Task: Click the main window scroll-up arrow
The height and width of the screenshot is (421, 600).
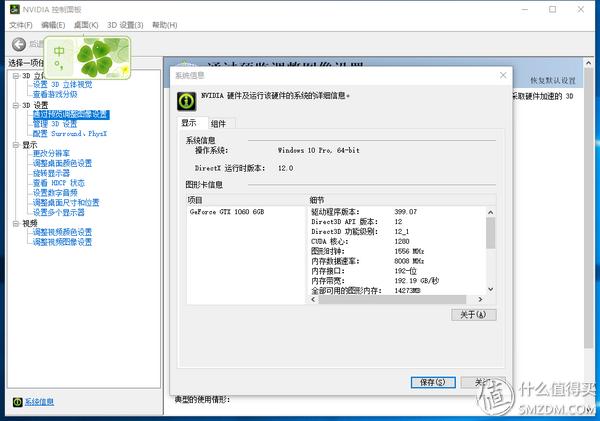Action: [x=589, y=63]
